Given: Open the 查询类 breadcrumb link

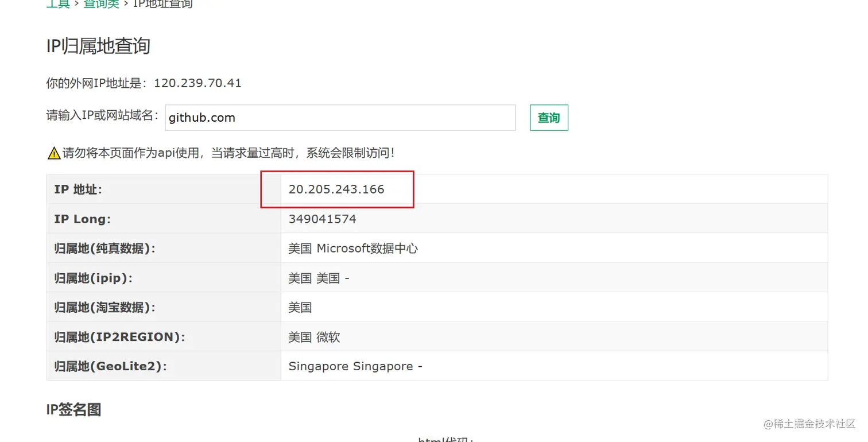Looking at the screenshot, I should coord(101,4).
